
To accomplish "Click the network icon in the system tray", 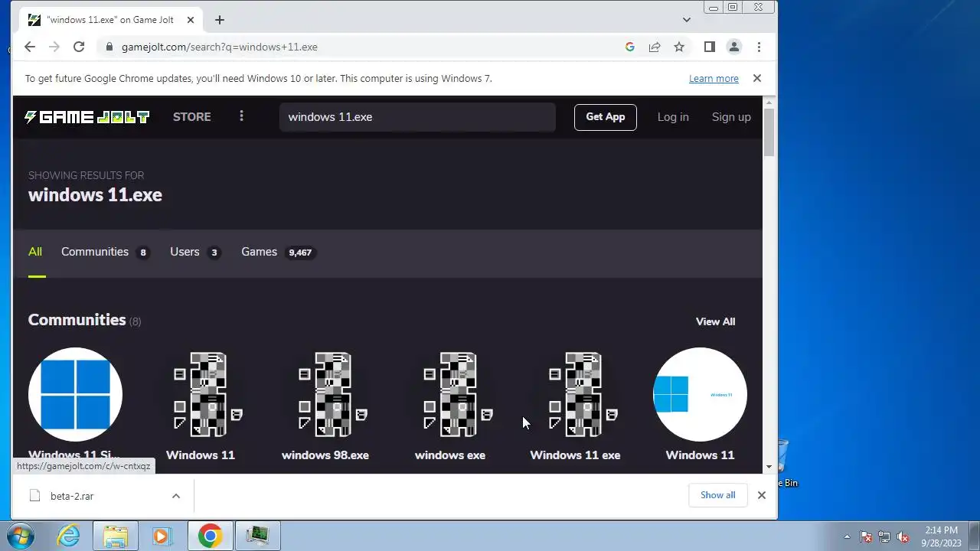I will click(884, 536).
